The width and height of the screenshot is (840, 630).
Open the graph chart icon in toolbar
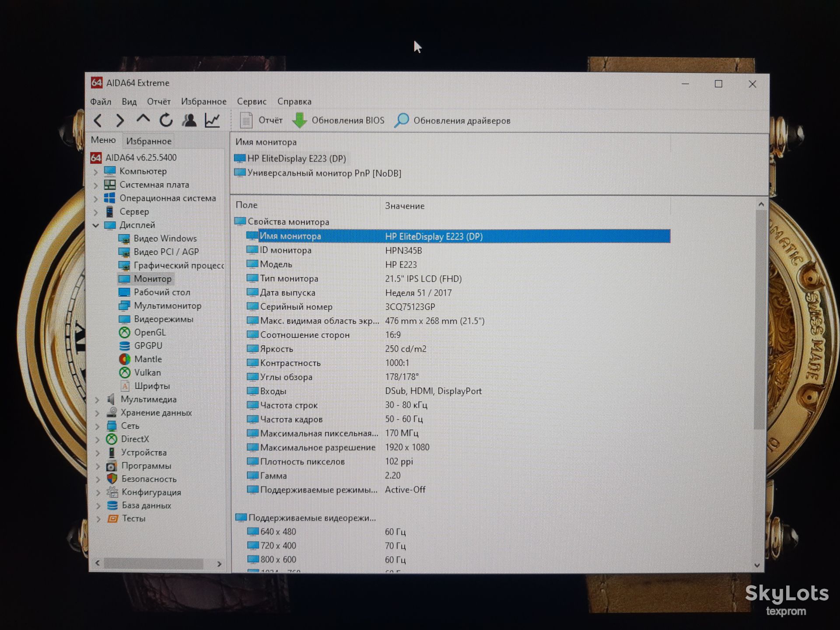212,120
